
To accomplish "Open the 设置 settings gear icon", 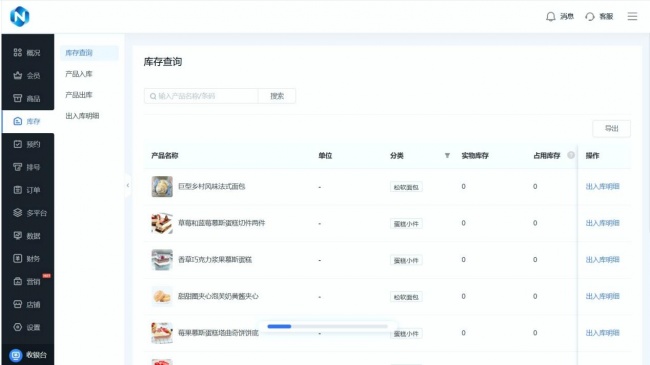I will [17, 327].
